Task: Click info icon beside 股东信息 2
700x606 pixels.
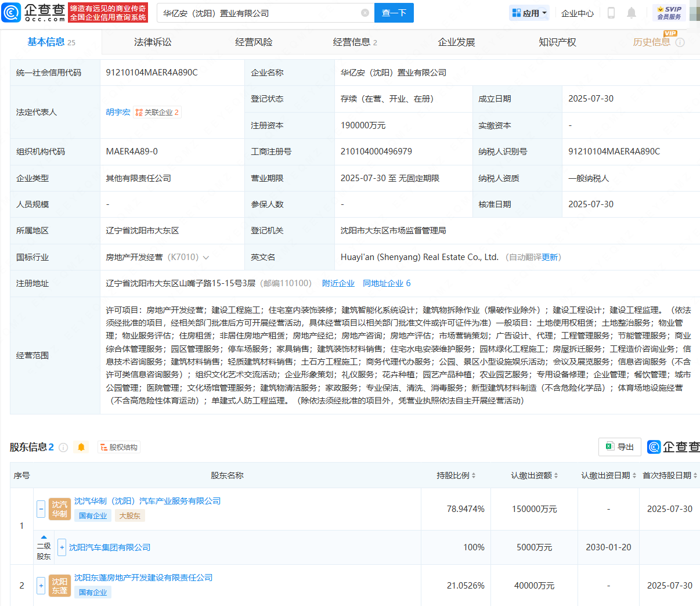Action: point(63,448)
